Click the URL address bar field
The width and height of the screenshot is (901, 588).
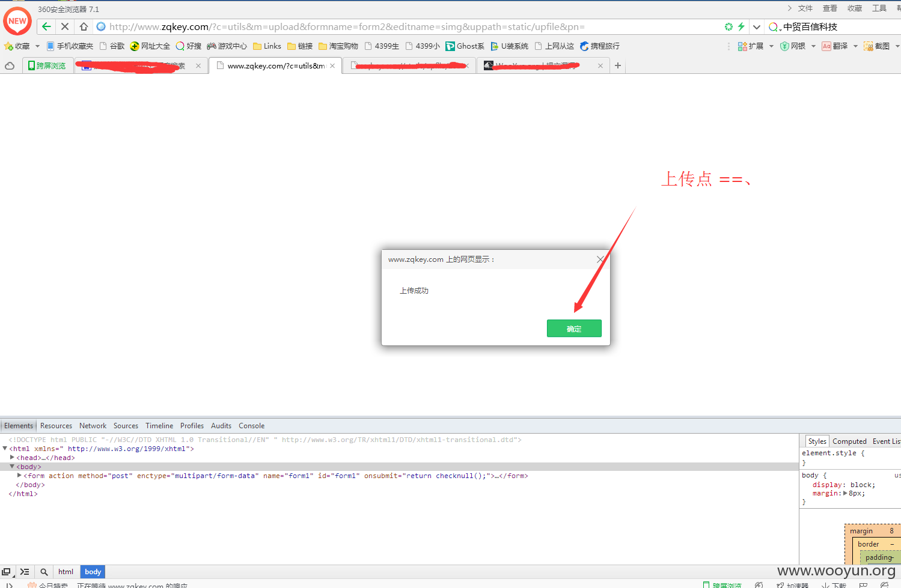coord(409,26)
